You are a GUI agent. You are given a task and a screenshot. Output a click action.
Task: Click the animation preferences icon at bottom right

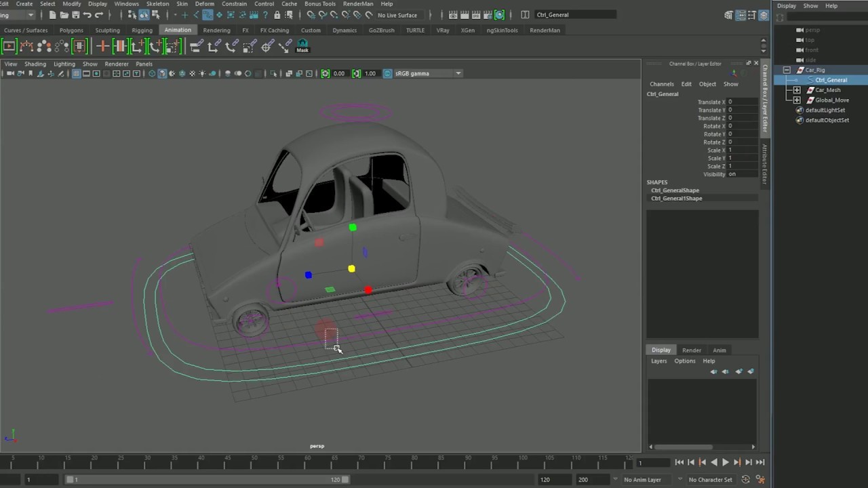[x=762, y=480]
